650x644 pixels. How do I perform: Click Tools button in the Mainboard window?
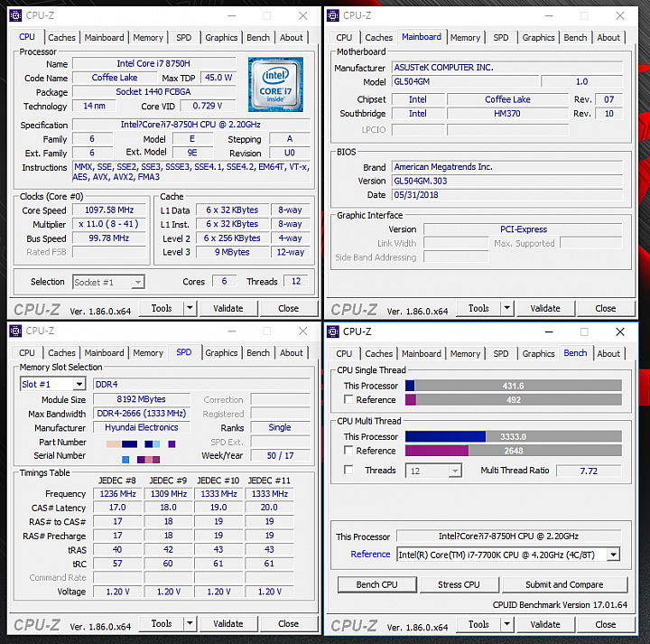click(478, 308)
